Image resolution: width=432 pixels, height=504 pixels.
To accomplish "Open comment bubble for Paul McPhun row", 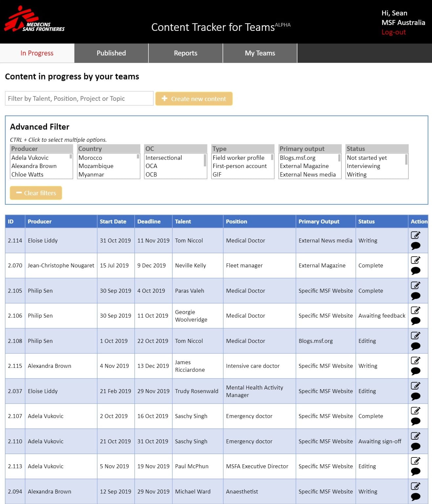I will point(415,472).
